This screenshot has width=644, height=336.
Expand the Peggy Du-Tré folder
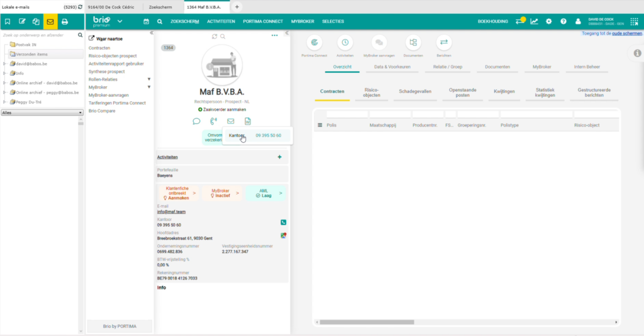(x=4, y=102)
